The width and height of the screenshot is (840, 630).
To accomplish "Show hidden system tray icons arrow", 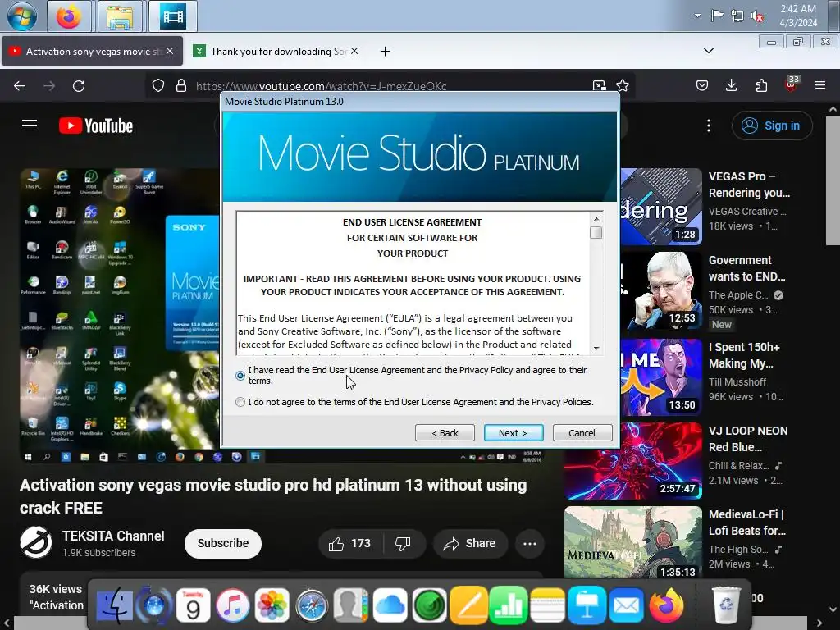I will pyautogui.click(x=697, y=16).
